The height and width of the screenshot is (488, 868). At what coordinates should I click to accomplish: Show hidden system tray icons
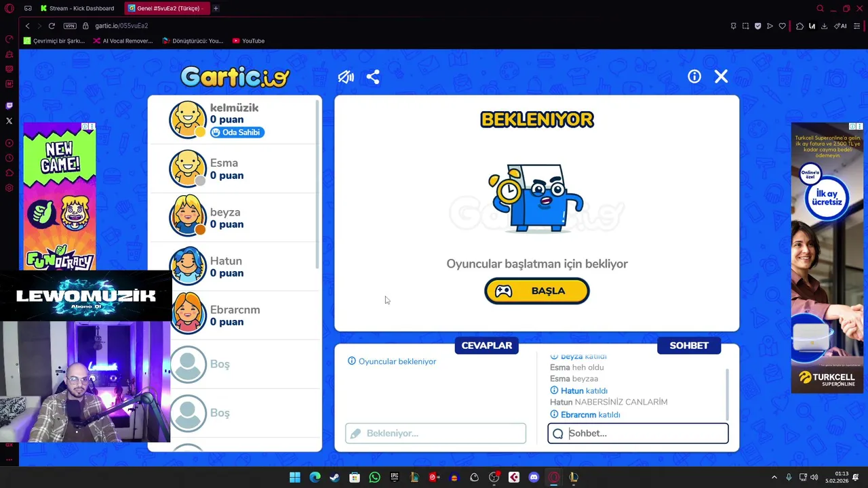(x=774, y=477)
